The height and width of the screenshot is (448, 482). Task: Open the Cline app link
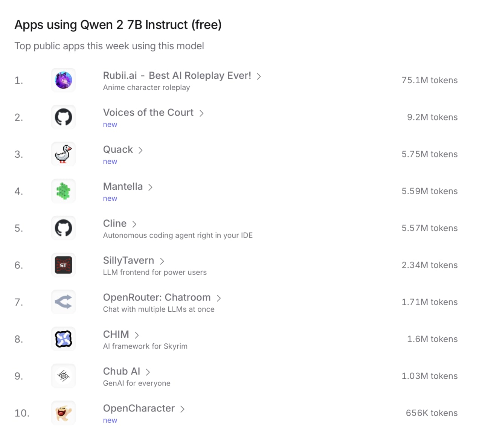pyautogui.click(x=115, y=223)
